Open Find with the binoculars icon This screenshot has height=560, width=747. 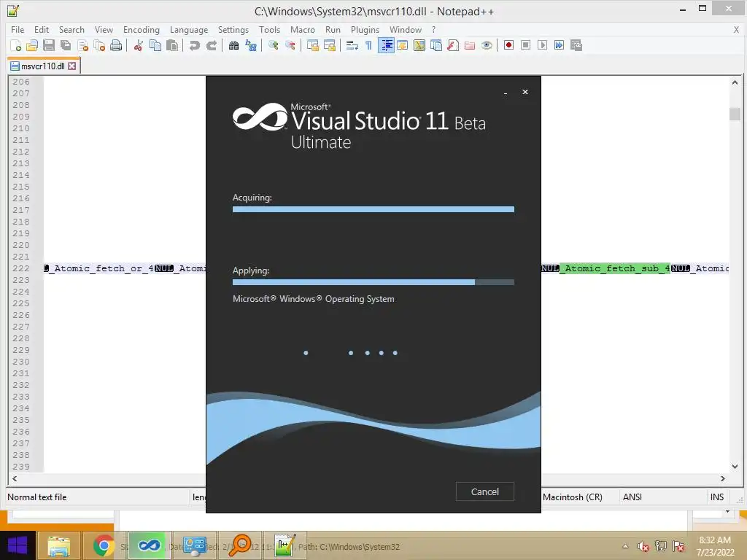pos(233,46)
